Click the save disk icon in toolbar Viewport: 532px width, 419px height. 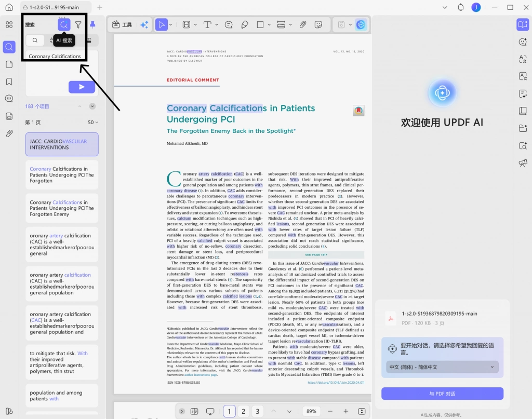[341, 25]
